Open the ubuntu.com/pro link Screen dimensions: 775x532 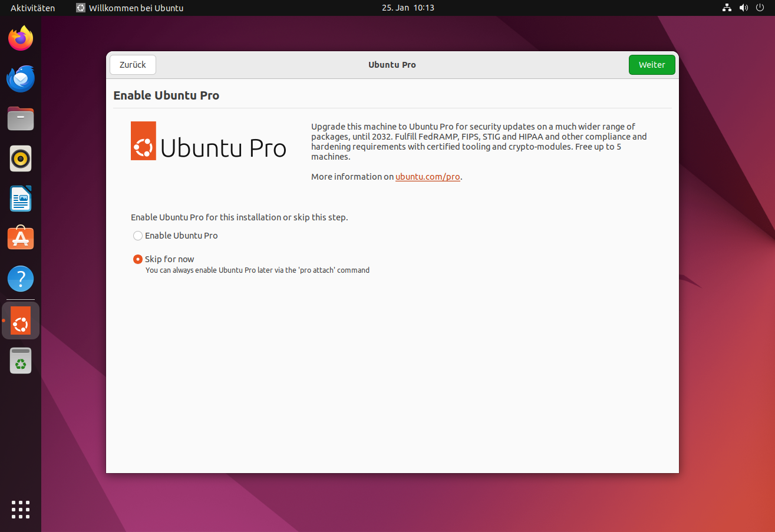pos(427,177)
